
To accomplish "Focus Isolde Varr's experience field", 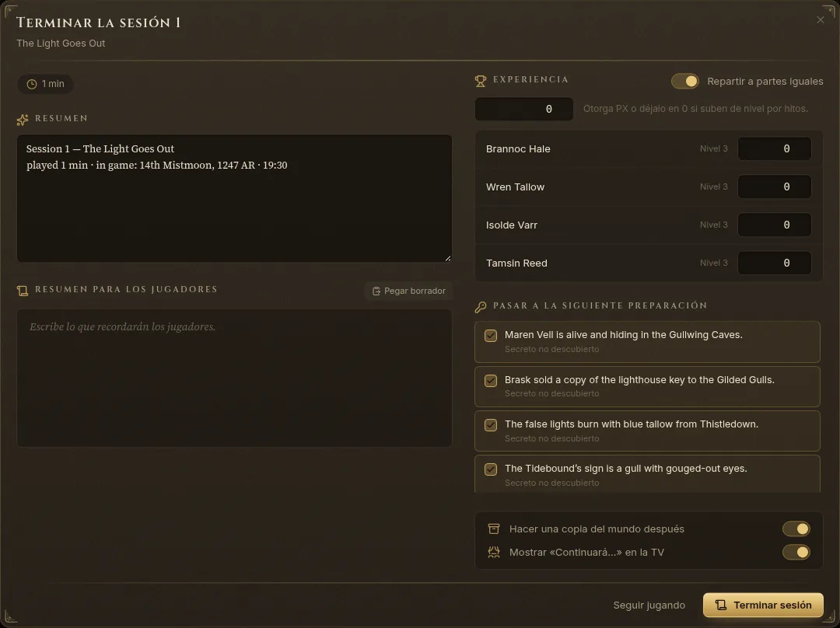I will (774, 225).
